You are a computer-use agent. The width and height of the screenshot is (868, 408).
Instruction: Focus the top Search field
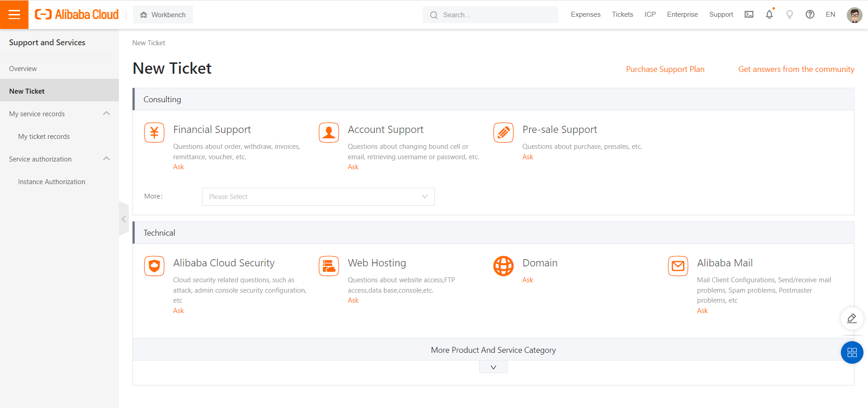(491, 14)
